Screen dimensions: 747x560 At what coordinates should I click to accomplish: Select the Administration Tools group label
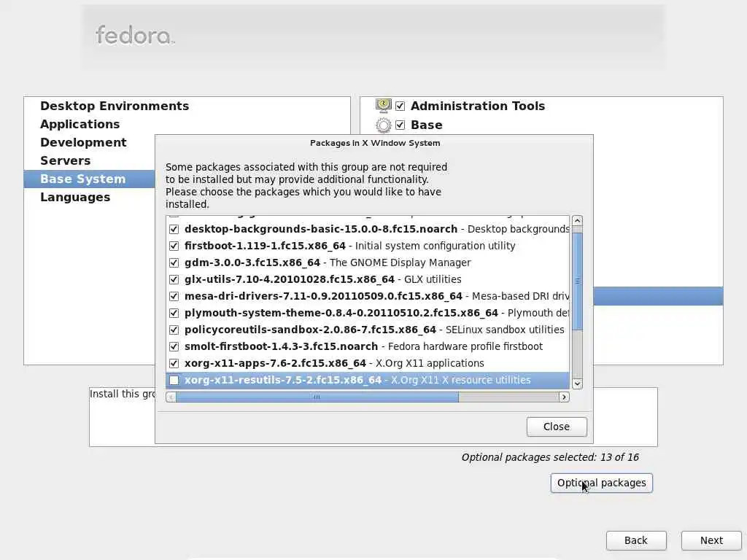click(x=478, y=106)
